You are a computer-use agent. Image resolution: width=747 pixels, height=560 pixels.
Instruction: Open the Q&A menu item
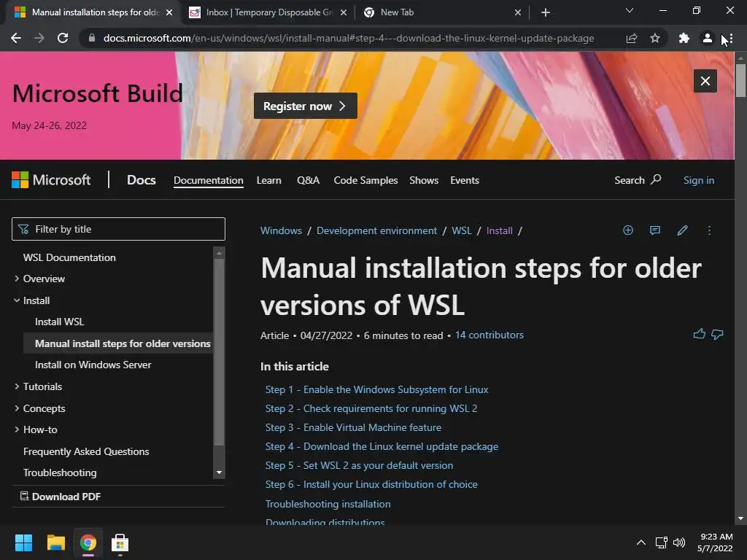pos(308,181)
